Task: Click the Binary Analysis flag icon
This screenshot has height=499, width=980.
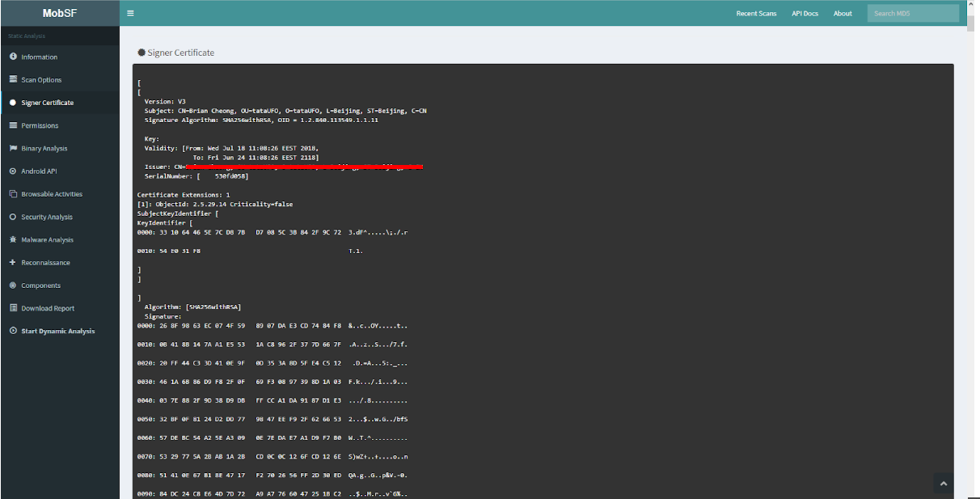Action: (x=13, y=148)
